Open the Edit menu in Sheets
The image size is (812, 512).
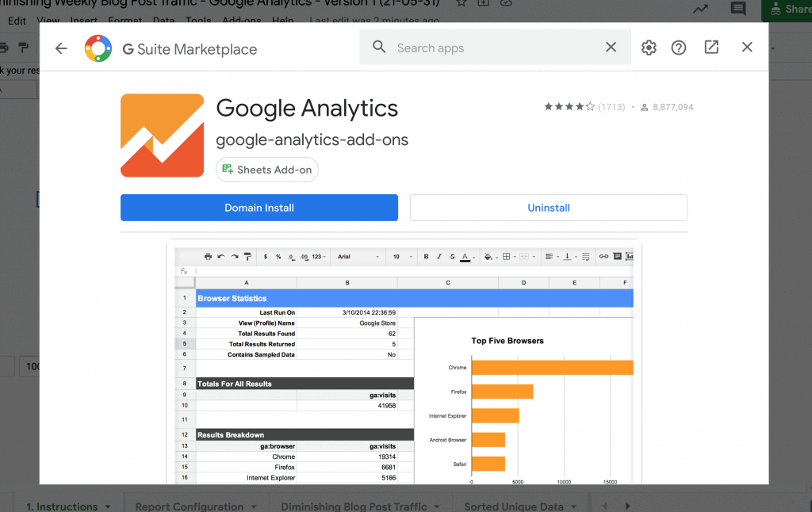[17, 21]
